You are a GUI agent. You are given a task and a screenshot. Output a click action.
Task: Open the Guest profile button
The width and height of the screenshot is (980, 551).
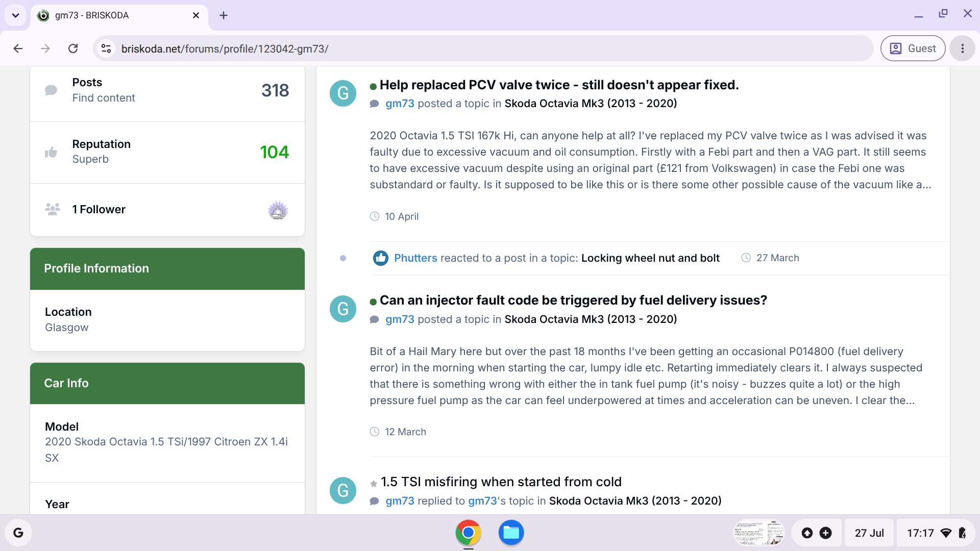pos(913,48)
